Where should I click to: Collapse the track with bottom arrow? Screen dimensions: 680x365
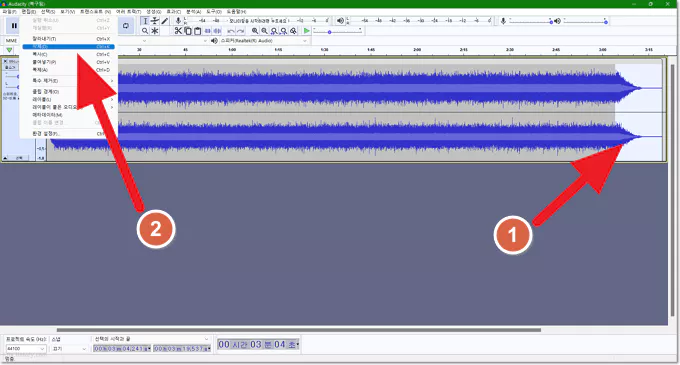tap(5, 158)
